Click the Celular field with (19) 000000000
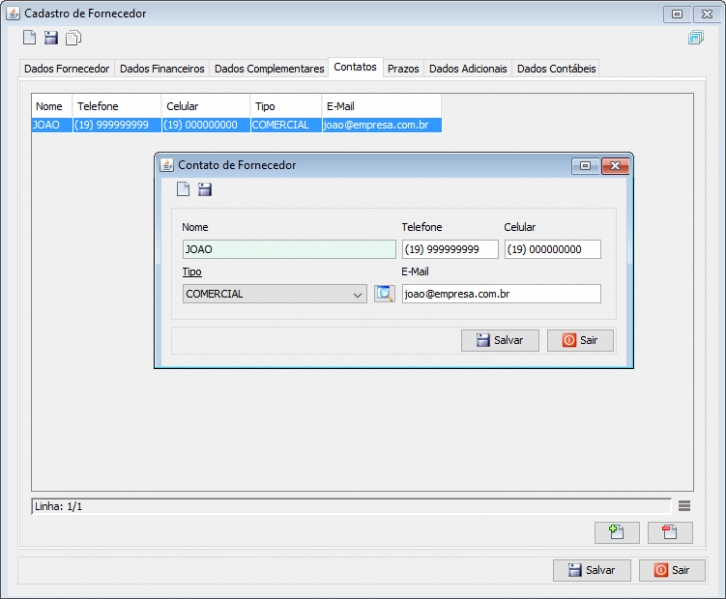This screenshot has width=726, height=599. pyautogui.click(x=552, y=249)
